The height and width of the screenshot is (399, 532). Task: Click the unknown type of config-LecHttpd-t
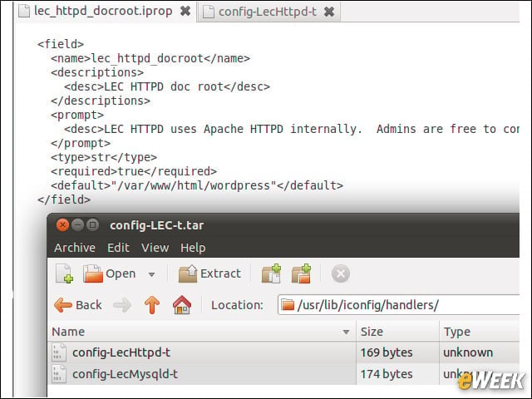[x=468, y=352]
